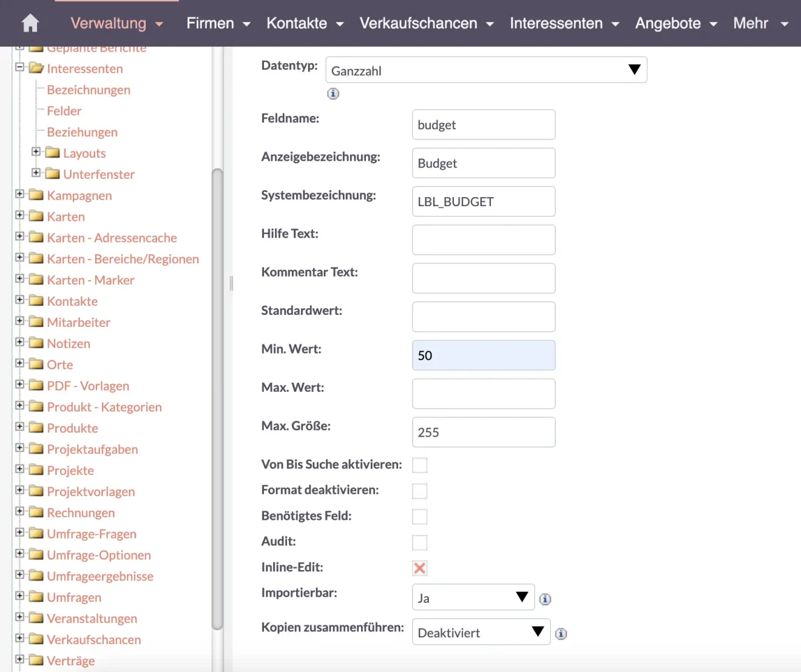
Task: Click the Rechnungen folder icon
Action: pyautogui.click(x=36, y=512)
